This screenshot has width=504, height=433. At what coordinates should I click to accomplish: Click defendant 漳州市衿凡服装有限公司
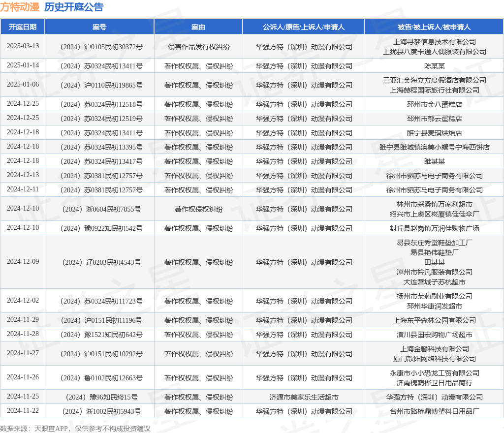click(x=435, y=273)
